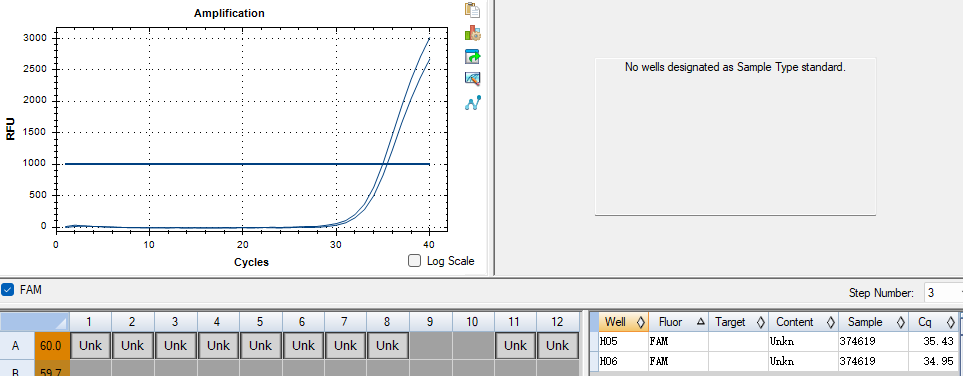Click the Amplification chart title
Image resolution: width=963 pixels, height=376 pixels.
point(229,13)
